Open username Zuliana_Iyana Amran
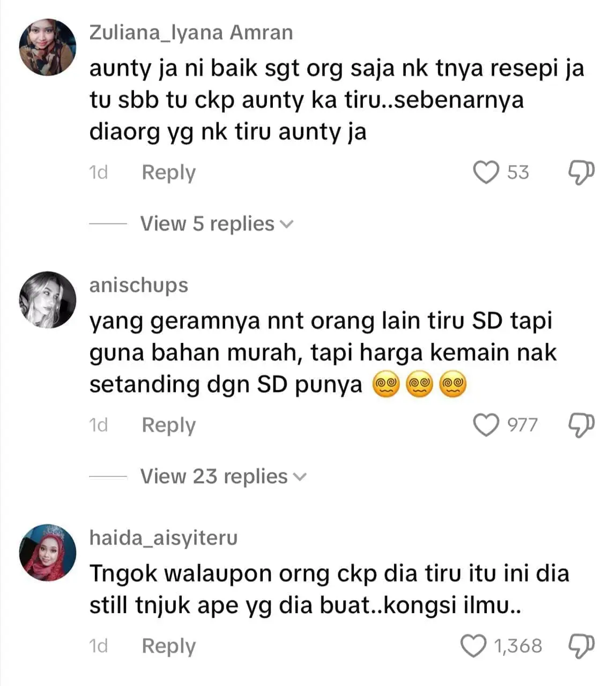 [191, 33]
